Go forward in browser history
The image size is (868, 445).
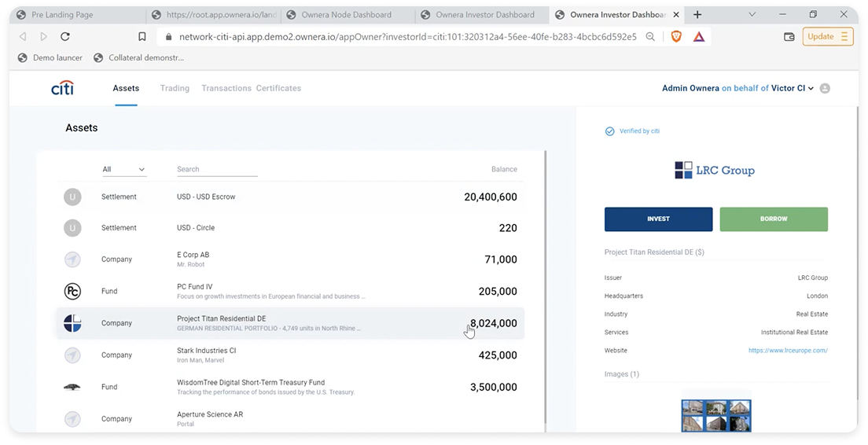click(x=44, y=36)
